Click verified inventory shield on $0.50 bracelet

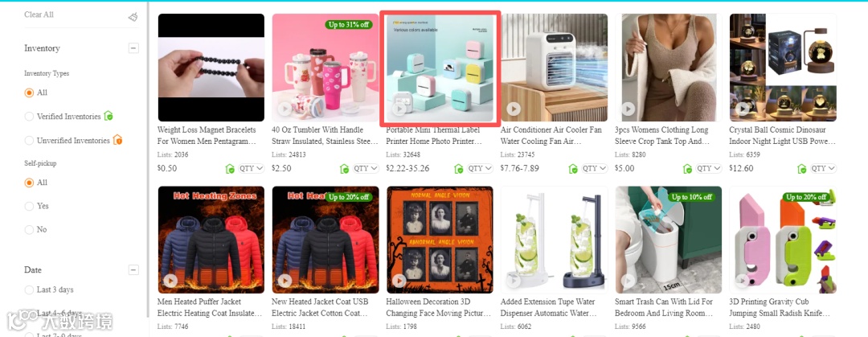pyautogui.click(x=231, y=169)
